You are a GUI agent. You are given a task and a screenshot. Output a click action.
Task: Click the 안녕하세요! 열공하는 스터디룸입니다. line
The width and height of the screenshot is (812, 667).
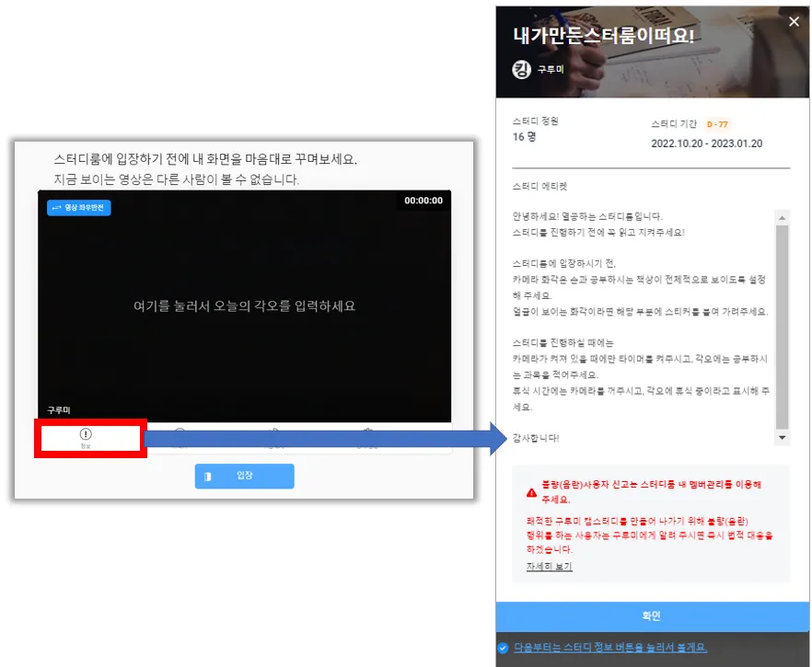pyautogui.click(x=587, y=216)
